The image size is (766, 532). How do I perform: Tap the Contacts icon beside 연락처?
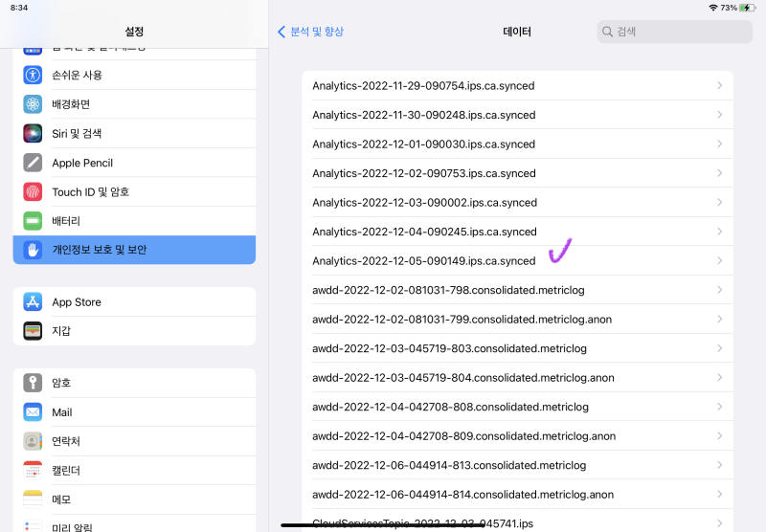coord(33,441)
